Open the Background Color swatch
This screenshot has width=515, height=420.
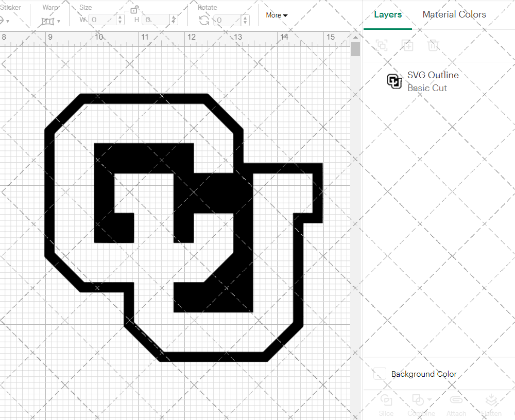(380, 374)
